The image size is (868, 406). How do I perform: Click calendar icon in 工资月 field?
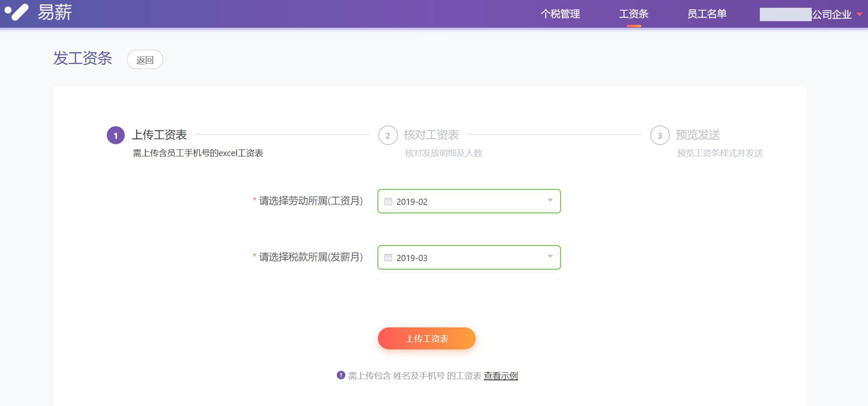click(x=388, y=201)
